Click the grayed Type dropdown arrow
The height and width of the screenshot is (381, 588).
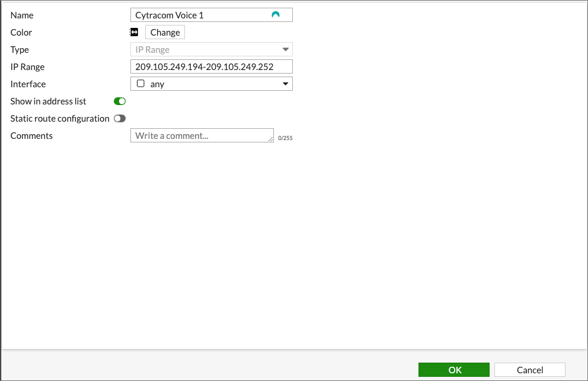(x=285, y=50)
